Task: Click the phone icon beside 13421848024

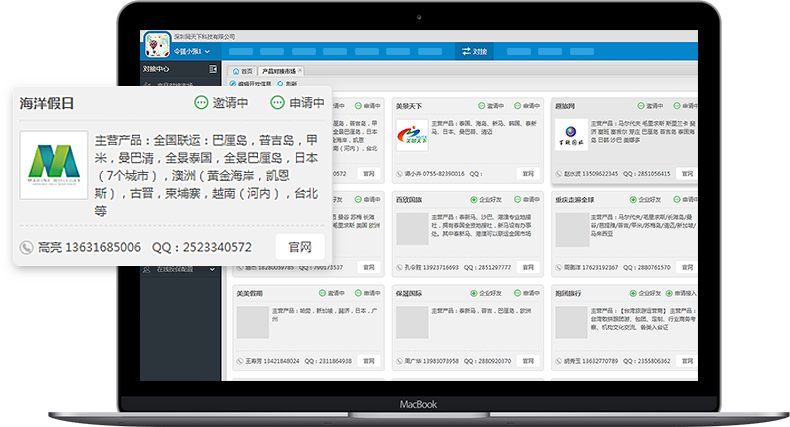Action: point(240,361)
